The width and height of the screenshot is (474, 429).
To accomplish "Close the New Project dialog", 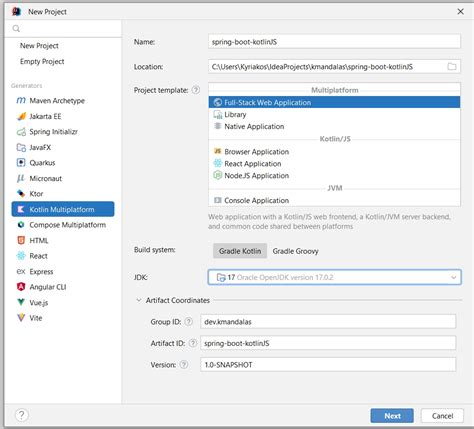I will click(460, 12).
